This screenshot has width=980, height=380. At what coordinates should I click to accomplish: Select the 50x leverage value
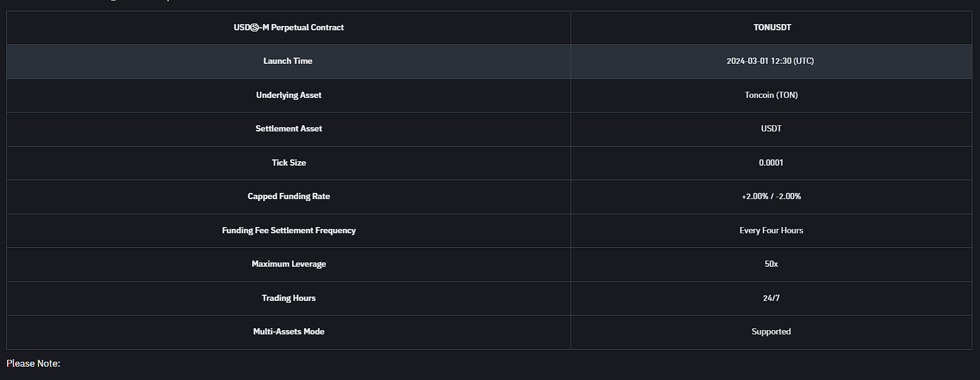(771, 264)
